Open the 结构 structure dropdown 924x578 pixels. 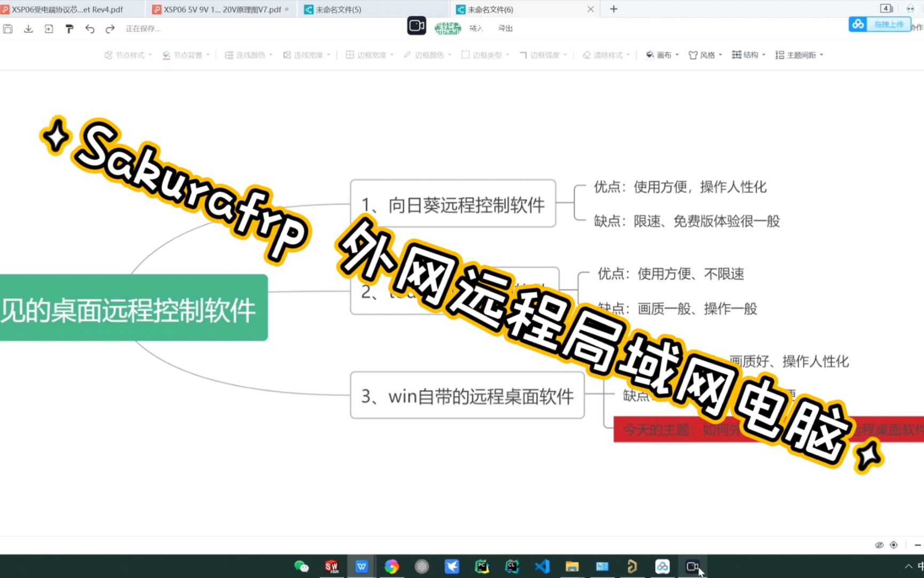749,55
